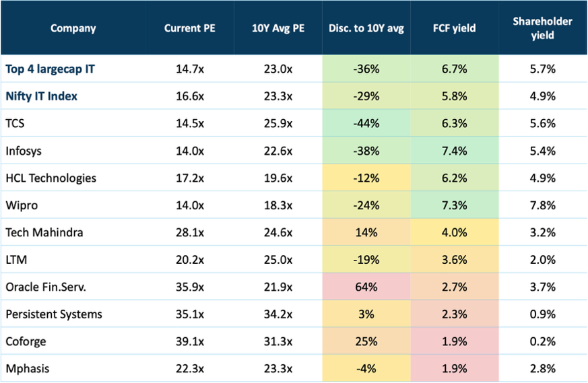Select the Disc. to 10Y avg header
The image size is (588, 383).
pos(366,28)
